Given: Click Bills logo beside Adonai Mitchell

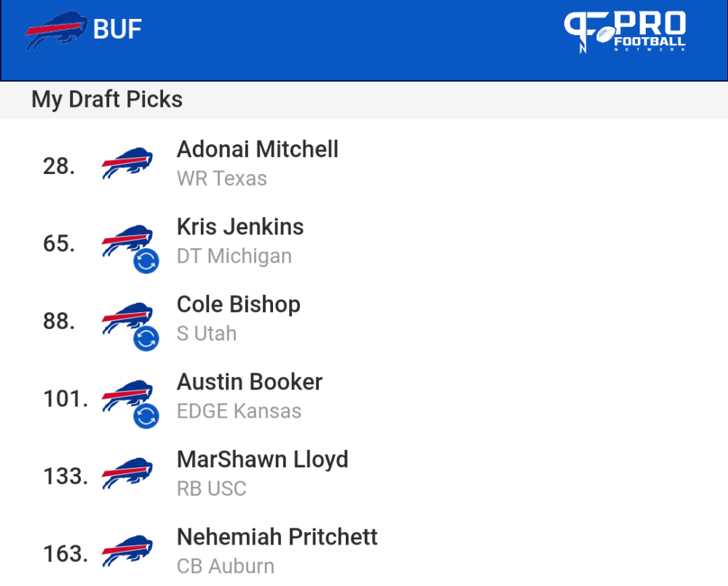Looking at the screenshot, I should click(x=127, y=164).
